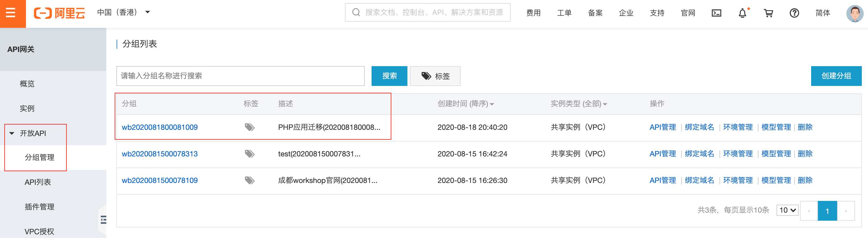Click timestamp 2020-08-15 16:42:24
Viewport: 868px width, 238px height.
[472, 154]
